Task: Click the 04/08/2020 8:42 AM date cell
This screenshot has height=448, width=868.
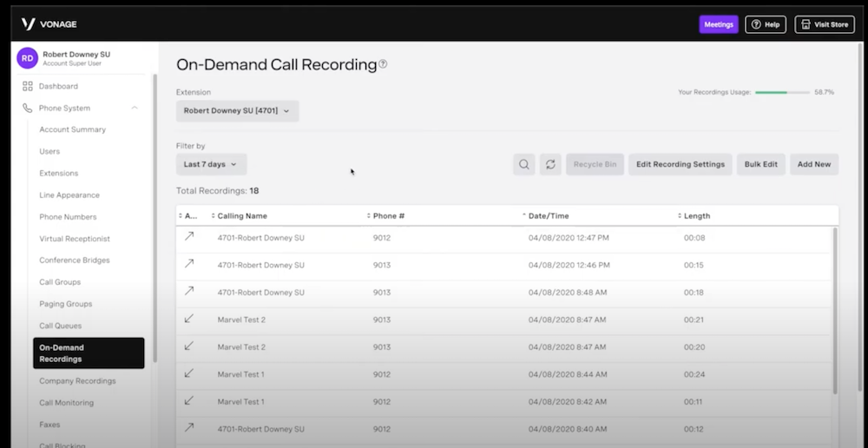Action: [x=567, y=401]
